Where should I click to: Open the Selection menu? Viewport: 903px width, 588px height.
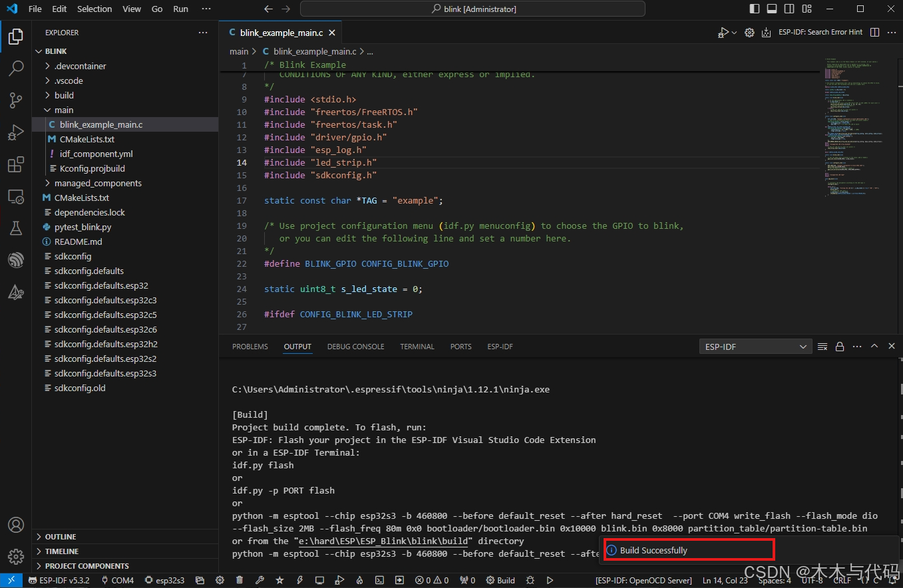(94, 9)
